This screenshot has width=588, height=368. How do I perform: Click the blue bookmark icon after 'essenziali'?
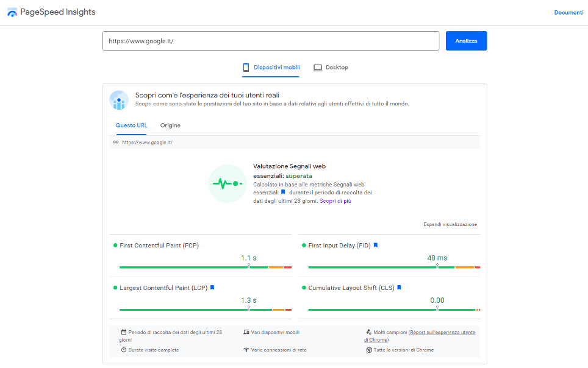click(x=283, y=192)
